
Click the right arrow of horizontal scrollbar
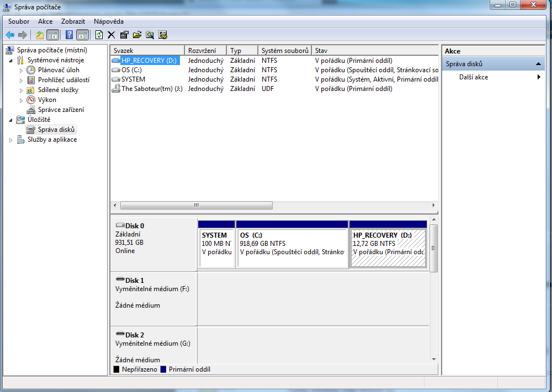[433, 205]
